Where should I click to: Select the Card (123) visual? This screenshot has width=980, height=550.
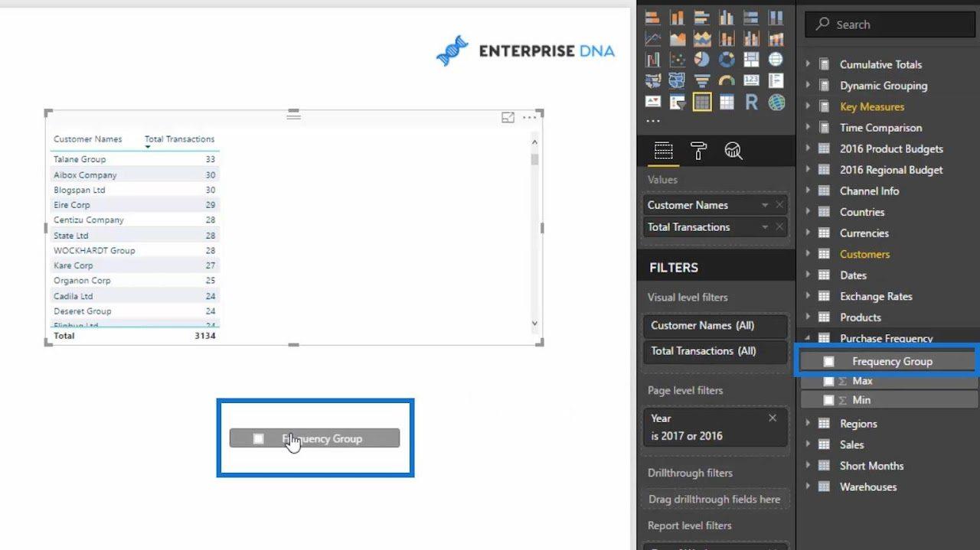click(751, 80)
